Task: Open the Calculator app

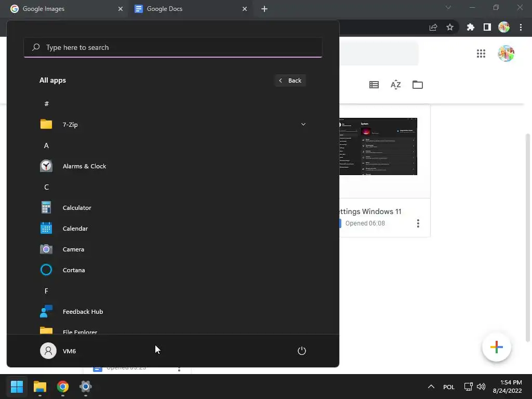Action: pyautogui.click(x=172, y=208)
